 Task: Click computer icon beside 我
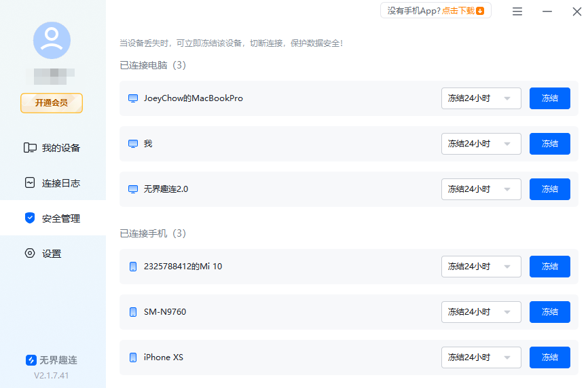point(133,144)
